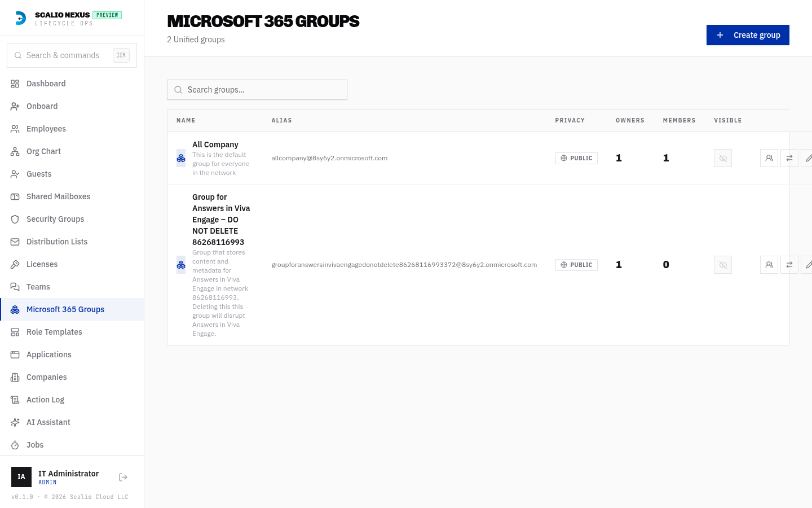Click the Security Groups shield icon
This screenshot has width=812, height=508.
[15, 219]
